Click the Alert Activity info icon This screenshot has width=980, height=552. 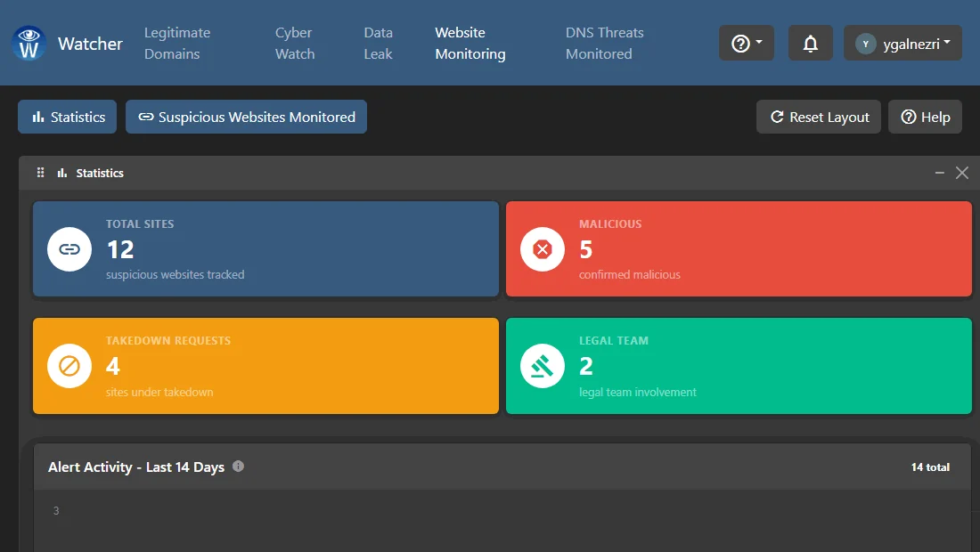238,467
